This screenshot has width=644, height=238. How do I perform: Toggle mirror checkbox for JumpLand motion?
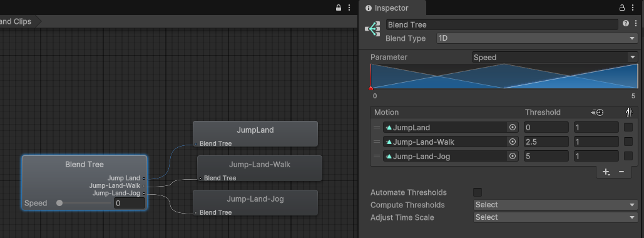tap(628, 127)
